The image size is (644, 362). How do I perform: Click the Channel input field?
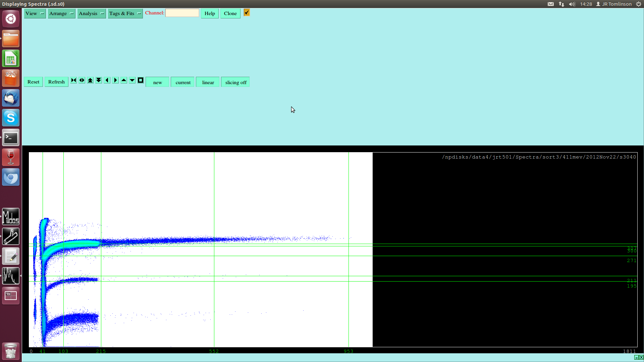click(182, 13)
